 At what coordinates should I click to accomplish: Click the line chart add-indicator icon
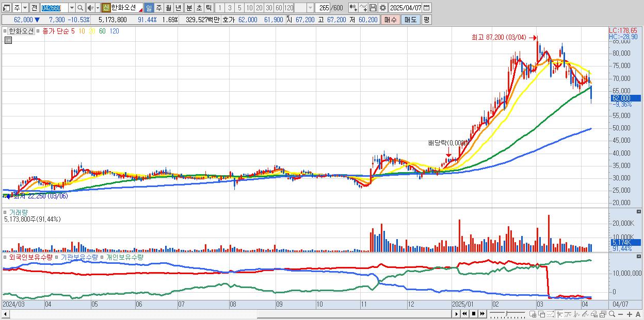(363, 8)
